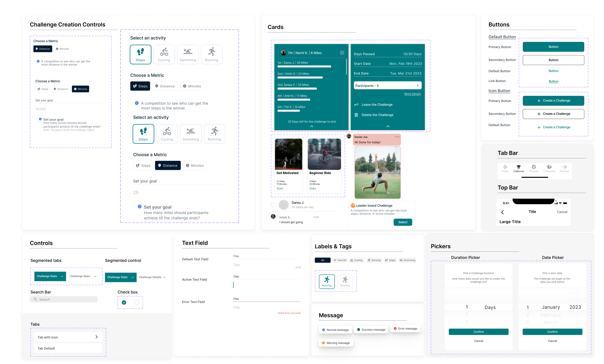The height and width of the screenshot is (364, 604).
Task: Click the green check icon on Success message
Action: pyautogui.click(x=358, y=329)
